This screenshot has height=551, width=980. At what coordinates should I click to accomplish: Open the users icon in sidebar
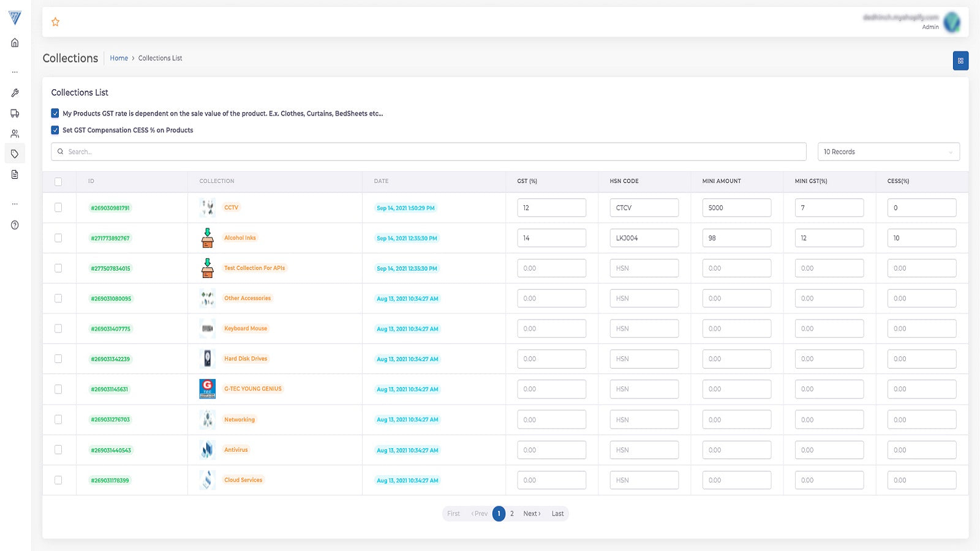click(x=15, y=133)
